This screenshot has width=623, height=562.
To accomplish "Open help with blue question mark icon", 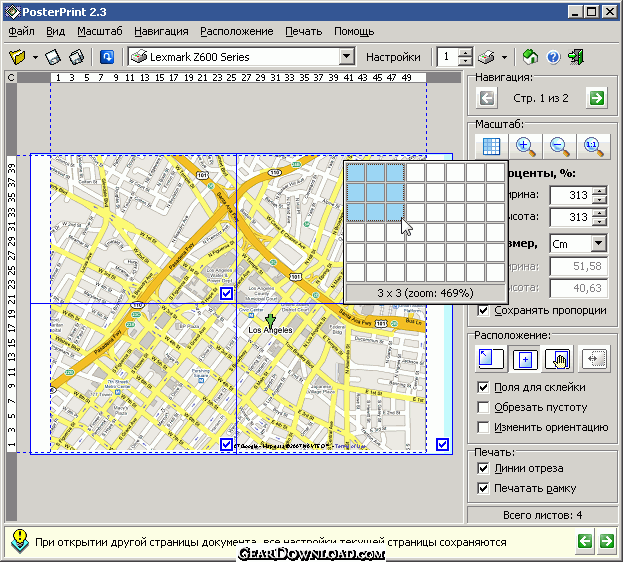I will point(553,57).
